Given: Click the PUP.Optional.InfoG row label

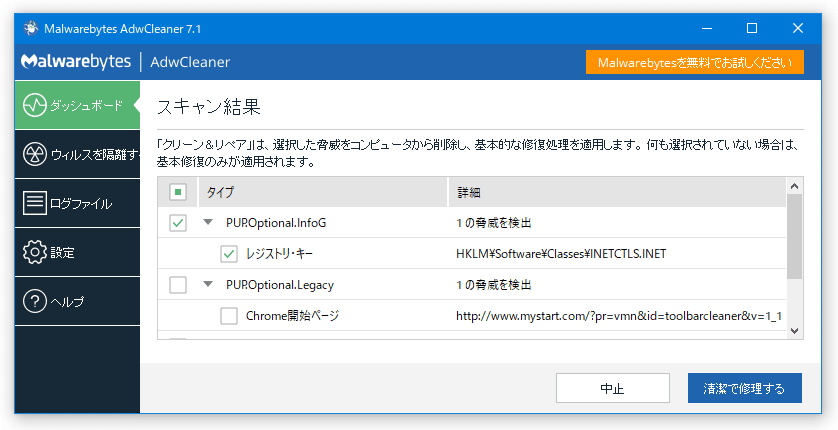Looking at the screenshot, I should pyautogui.click(x=276, y=223).
